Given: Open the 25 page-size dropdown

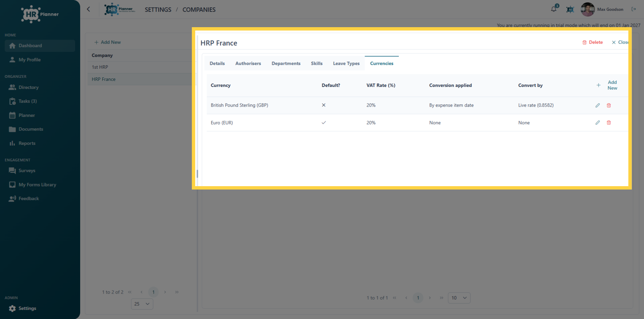Looking at the screenshot, I should [x=142, y=304].
